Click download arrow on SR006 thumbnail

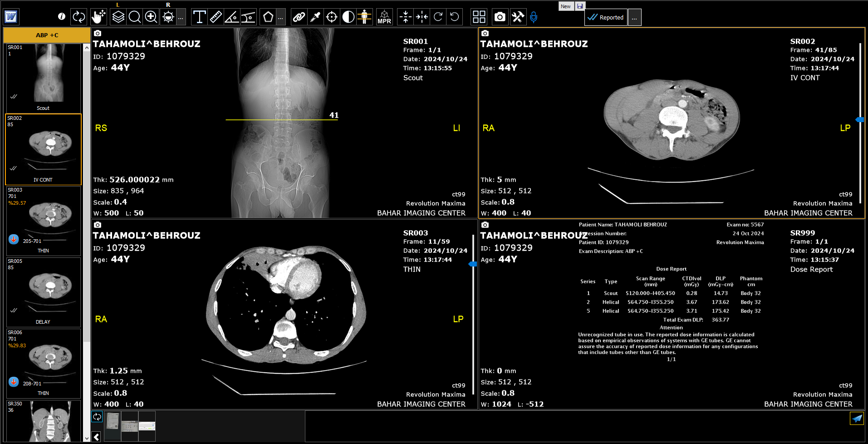click(x=14, y=382)
